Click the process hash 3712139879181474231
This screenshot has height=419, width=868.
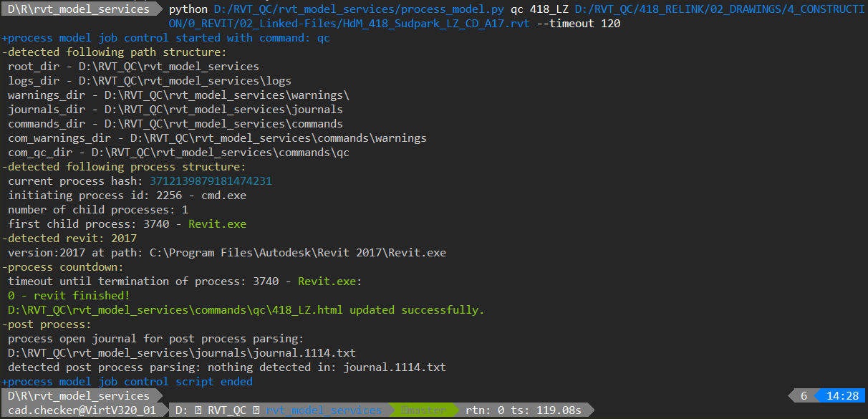(210, 181)
